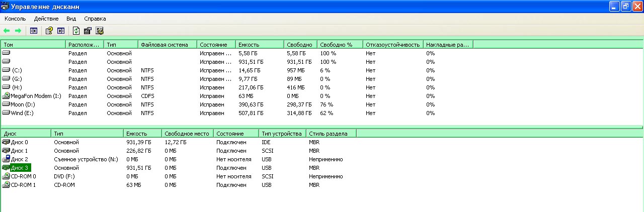Open Help via yellow question mark icon
The image size is (644, 212).
[49, 31]
